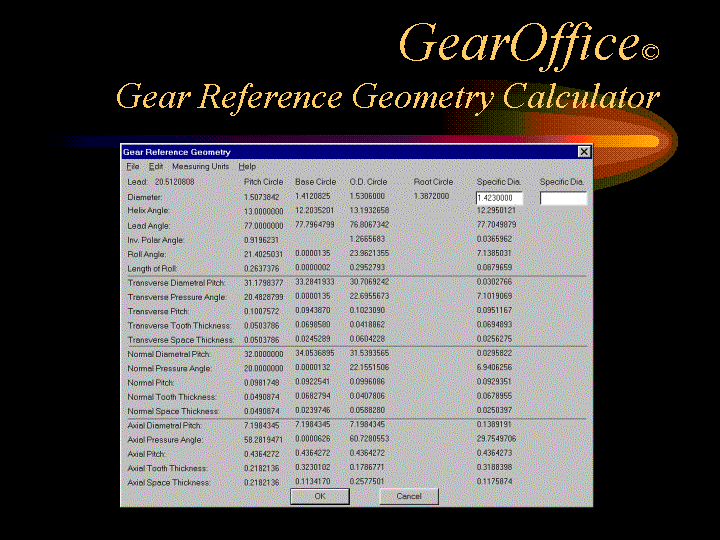Click the Axial Pressure Angle row label

pyautogui.click(x=165, y=440)
